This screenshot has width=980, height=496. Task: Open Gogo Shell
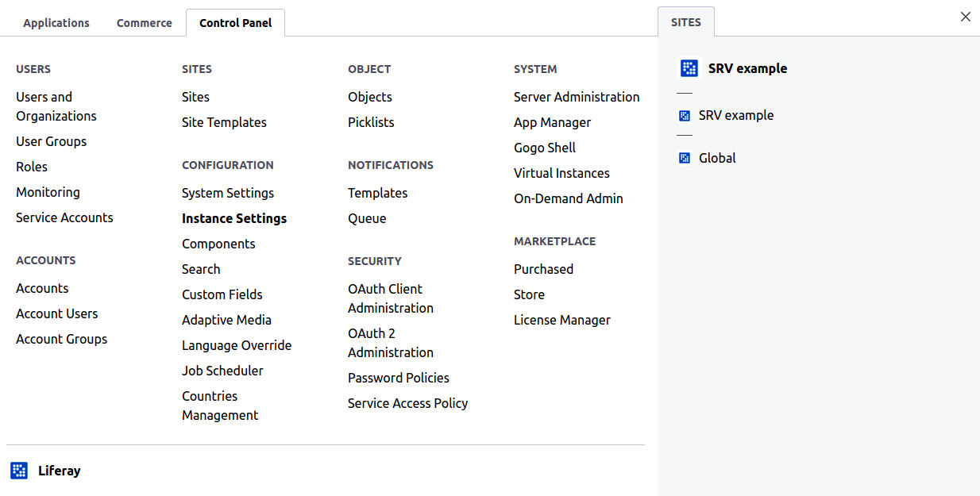point(545,148)
